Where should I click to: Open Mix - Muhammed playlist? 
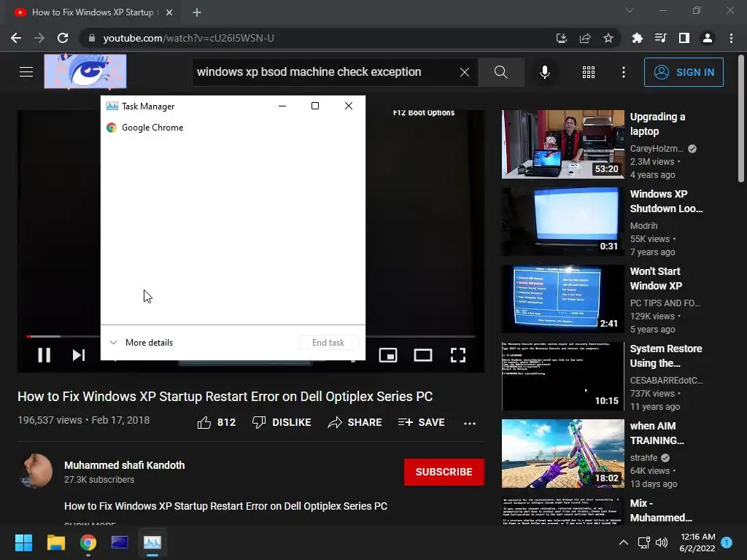pos(562,510)
